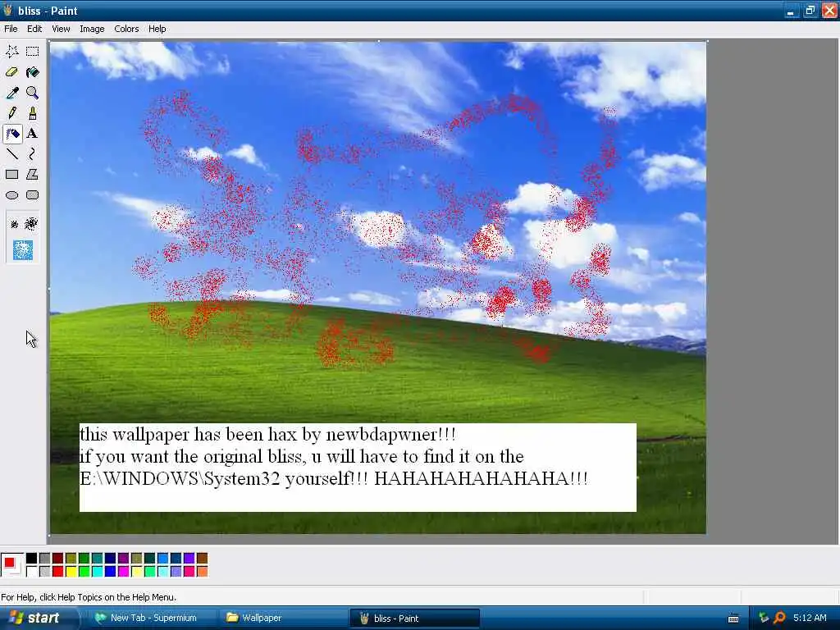Switch to New Tab - Supermium taskbar button
The image size is (840, 630).
click(x=153, y=619)
